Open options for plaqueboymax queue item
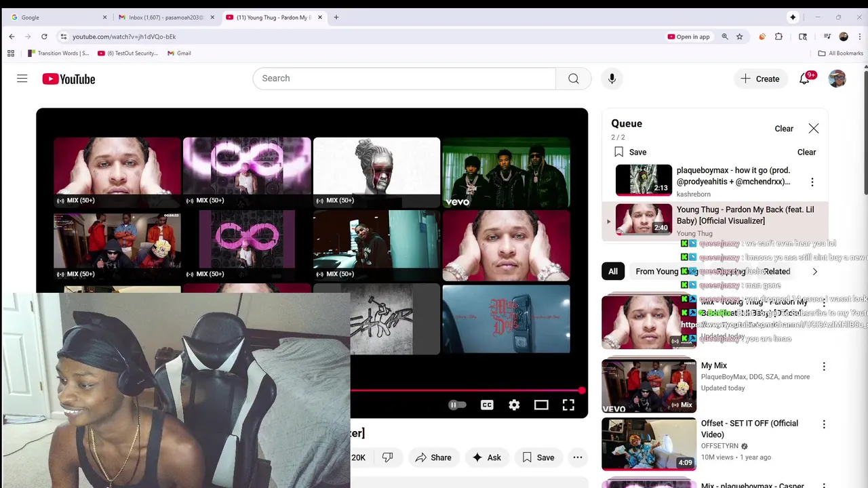Screen dimensions: 868x488 coord(812,182)
